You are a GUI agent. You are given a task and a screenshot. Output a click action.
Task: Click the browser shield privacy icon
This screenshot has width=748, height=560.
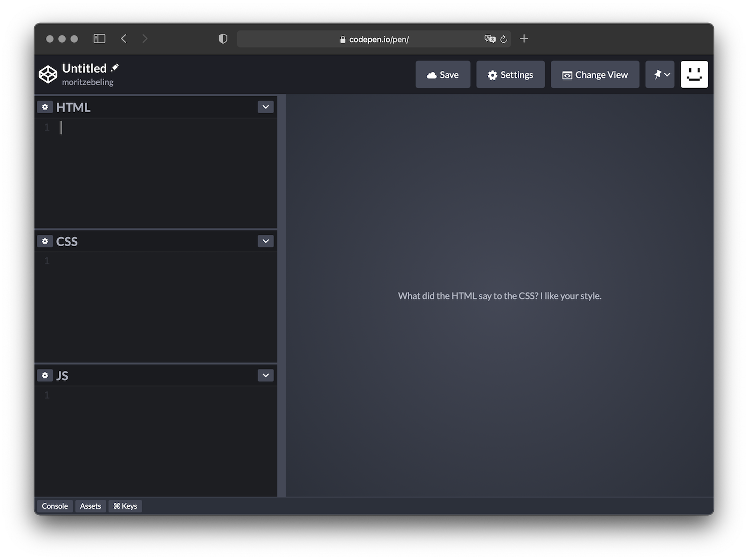pyautogui.click(x=223, y=38)
